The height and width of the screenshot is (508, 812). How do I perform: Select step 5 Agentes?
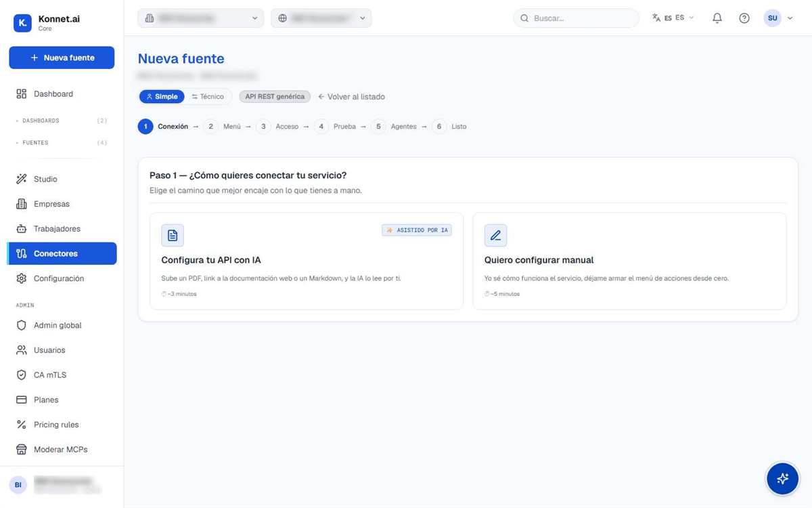click(x=394, y=127)
